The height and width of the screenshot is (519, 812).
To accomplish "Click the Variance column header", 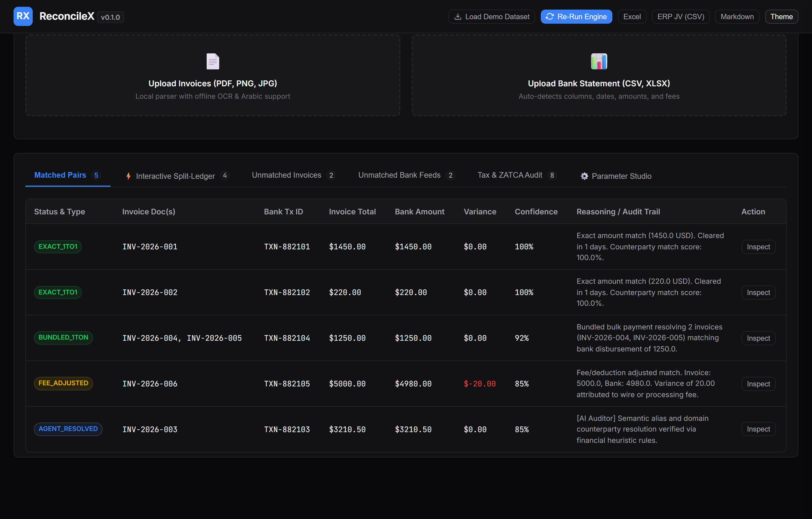I will coord(480,212).
